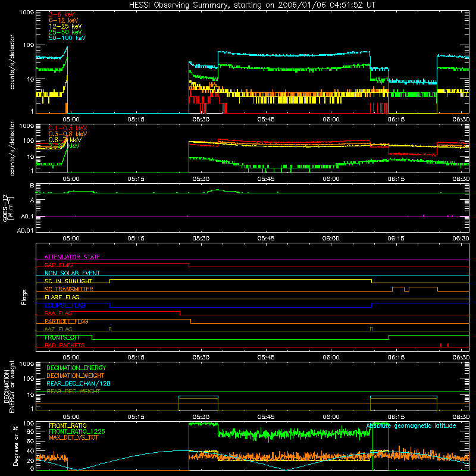Select the FRONTS_OFF flag label
The height and width of the screenshot is (476, 476).
(x=62, y=337)
